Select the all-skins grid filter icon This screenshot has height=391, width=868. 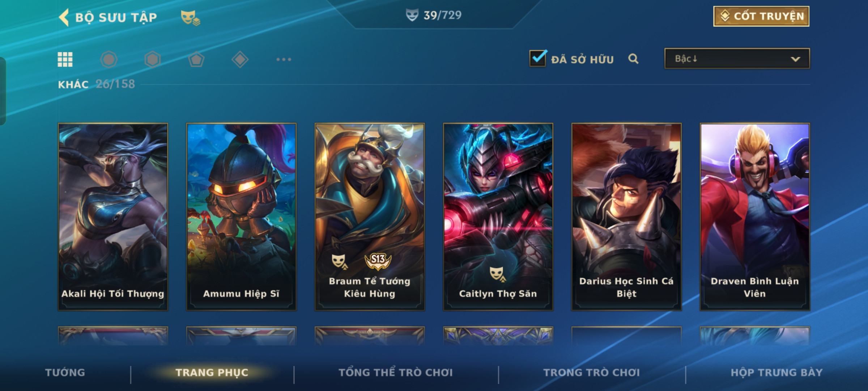[x=65, y=59]
